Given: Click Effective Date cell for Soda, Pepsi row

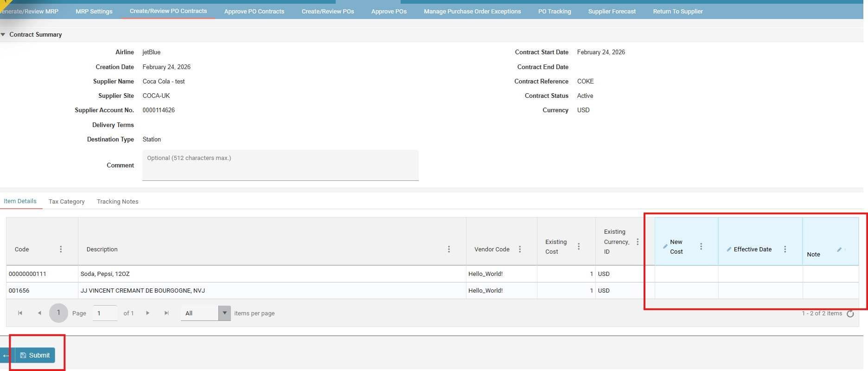Looking at the screenshot, I should pyautogui.click(x=760, y=274).
